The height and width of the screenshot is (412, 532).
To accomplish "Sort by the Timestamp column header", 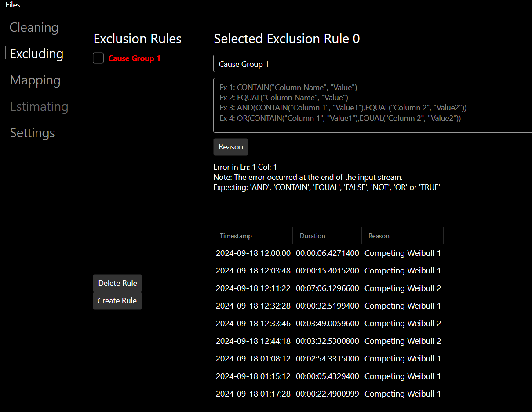I will [252, 236].
